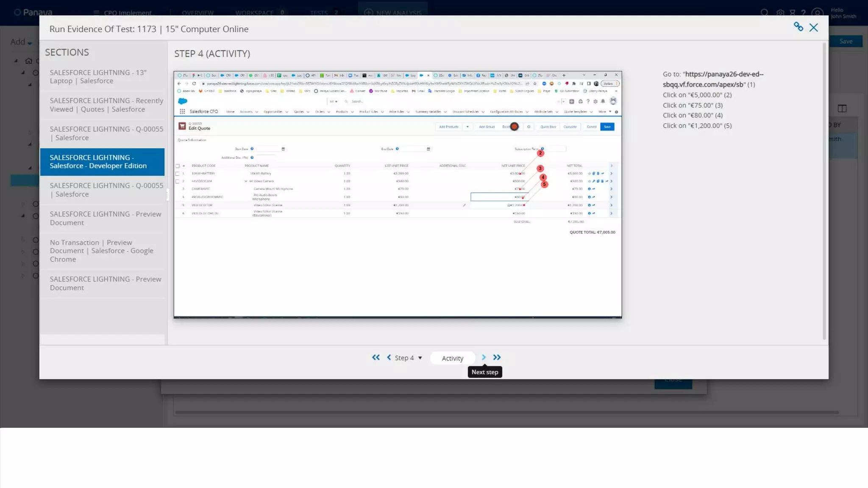Close the Run Evidence dialog with X

(813, 28)
